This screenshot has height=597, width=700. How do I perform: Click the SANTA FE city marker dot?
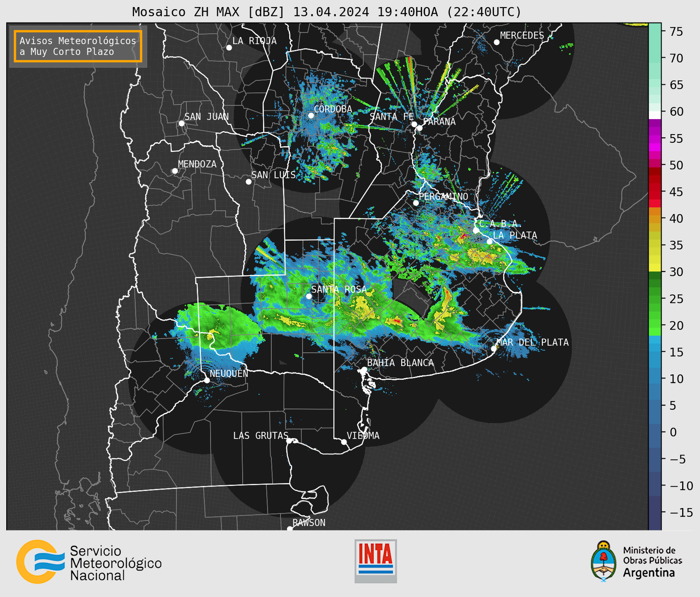tap(414, 124)
